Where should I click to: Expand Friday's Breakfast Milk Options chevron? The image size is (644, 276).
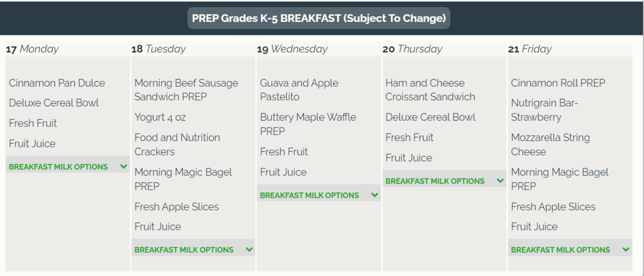626,250
